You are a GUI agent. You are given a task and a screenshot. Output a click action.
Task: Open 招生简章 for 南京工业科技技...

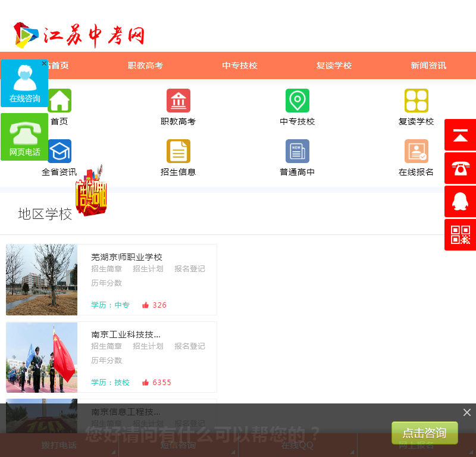tap(107, 346)
